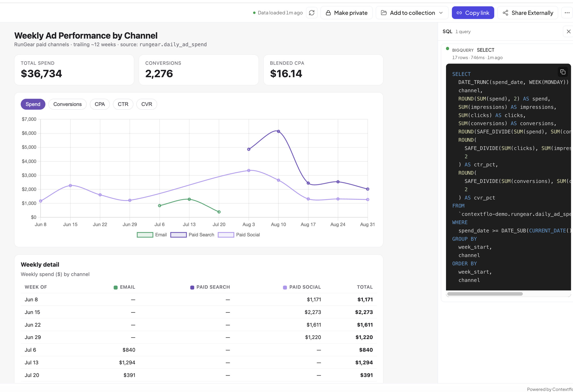Copy the SQL query with the copy icon
The image size is (573, 392).
pos(563,72)
